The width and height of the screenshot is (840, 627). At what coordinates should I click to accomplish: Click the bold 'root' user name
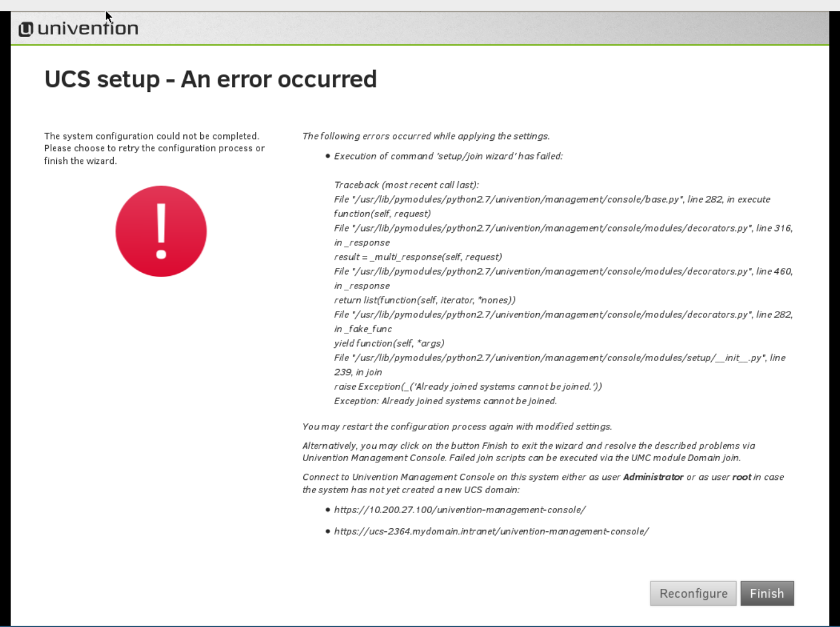(741, 477)
